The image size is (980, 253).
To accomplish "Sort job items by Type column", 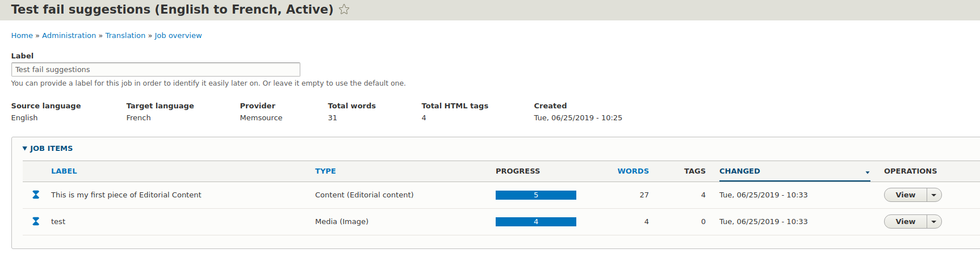I will point(325,171).
